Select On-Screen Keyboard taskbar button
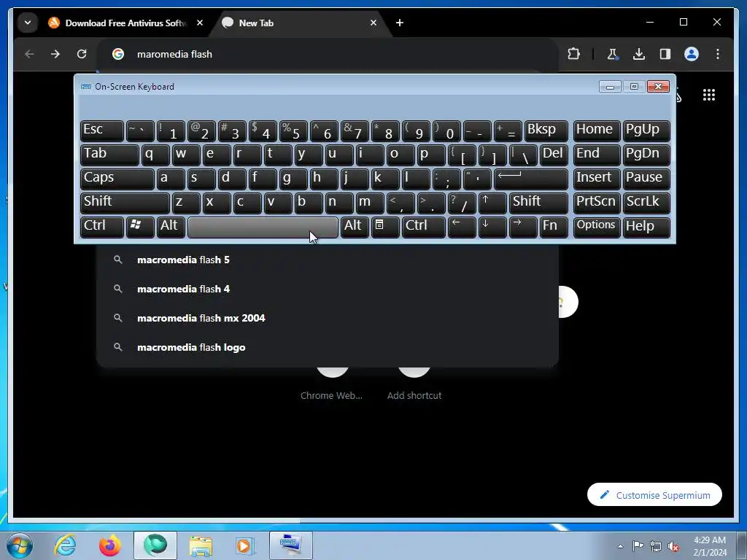 pyautogui.click(x=290, y=545)
